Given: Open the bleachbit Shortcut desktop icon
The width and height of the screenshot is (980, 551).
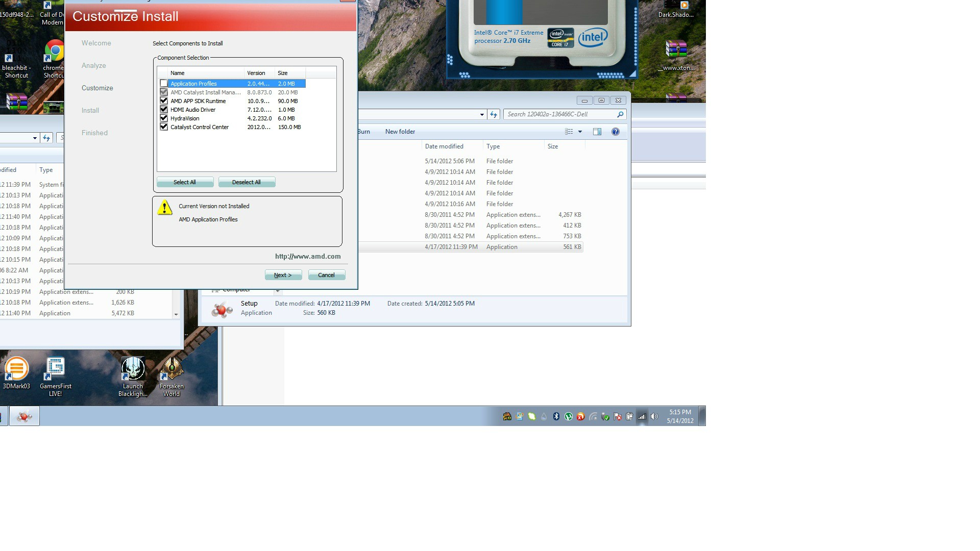Looking at the screenshot, I should [16, 60].
